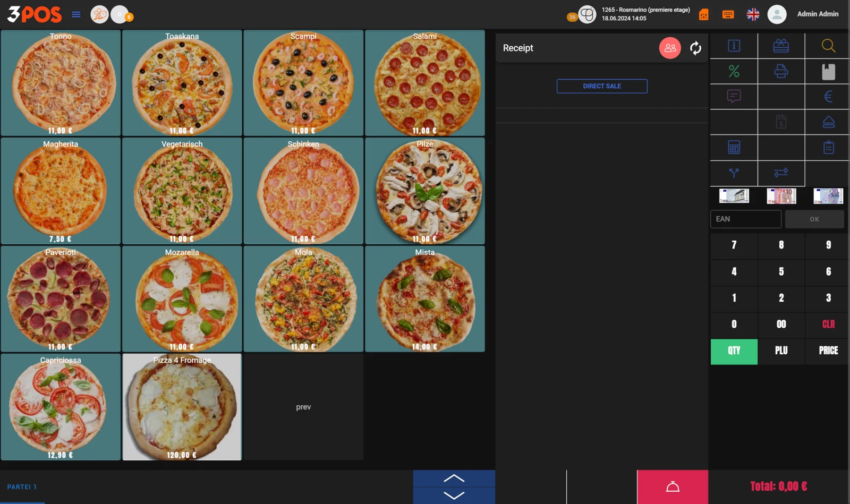Toggle the customers button in Receipt header
850x504 pixels.
[670, 48]
